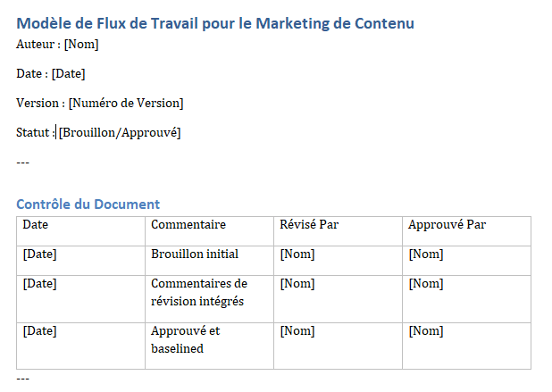Viewport: 552px width, 392px height.
Task: Select the Révisé Par header cell
Action: (338, 231)
